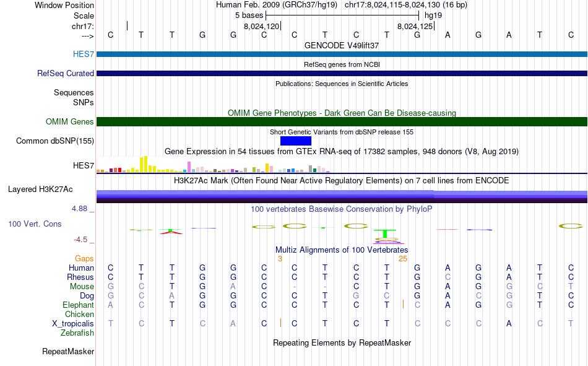Click the orange gap count 25

pyautogui.click(x=403, y=259)
